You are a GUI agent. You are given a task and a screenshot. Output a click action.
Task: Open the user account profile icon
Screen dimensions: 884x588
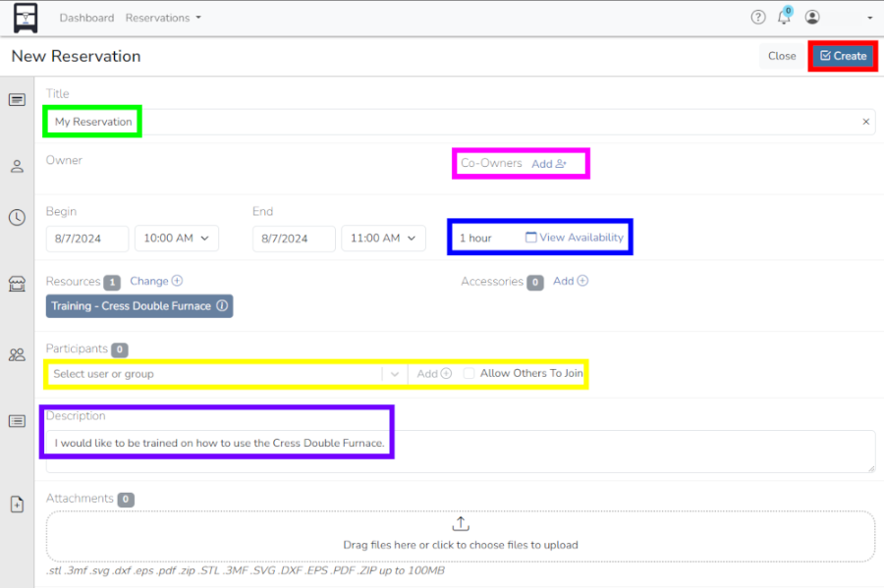(812, 18)
